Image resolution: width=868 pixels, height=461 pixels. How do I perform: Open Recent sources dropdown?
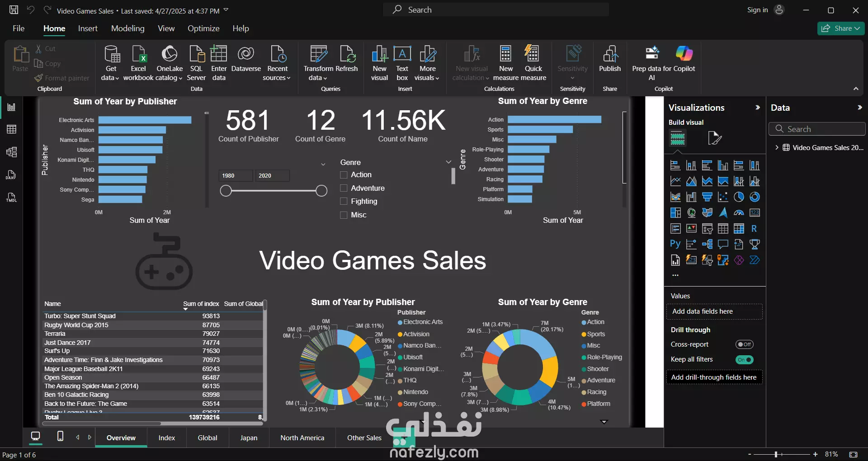coord(277,63)
